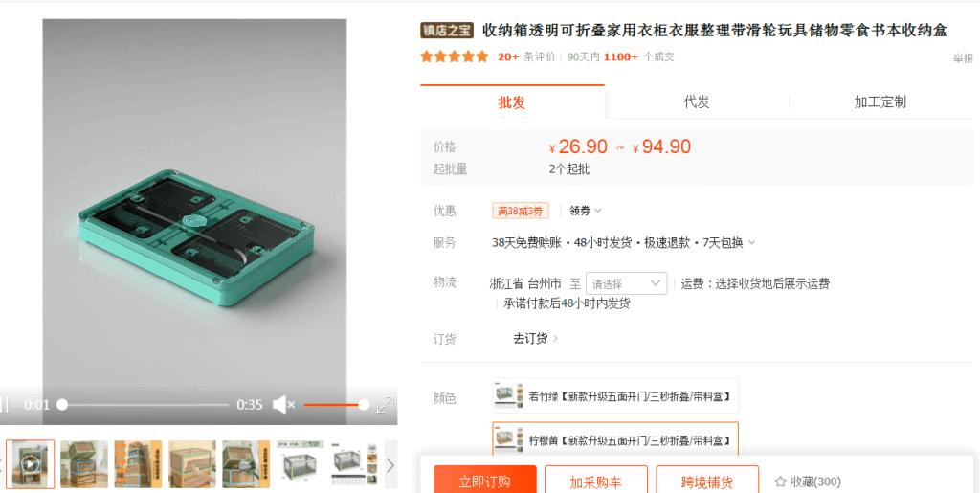Open the play-icon video thumbnail

(31, 463)
